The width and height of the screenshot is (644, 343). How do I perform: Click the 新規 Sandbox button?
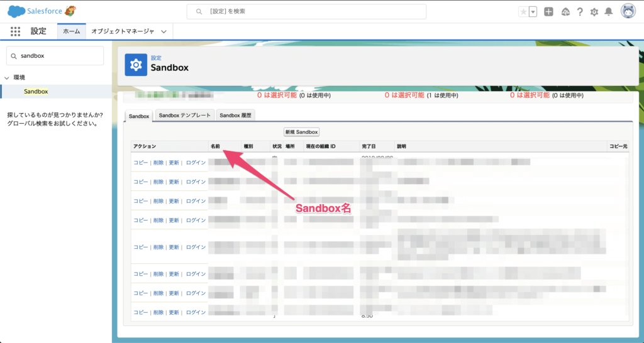coord(302,132)
